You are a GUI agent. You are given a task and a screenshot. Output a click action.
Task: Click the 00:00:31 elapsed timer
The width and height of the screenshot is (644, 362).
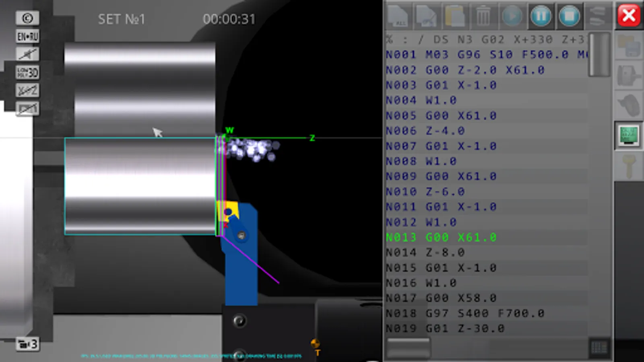(229, 19)
